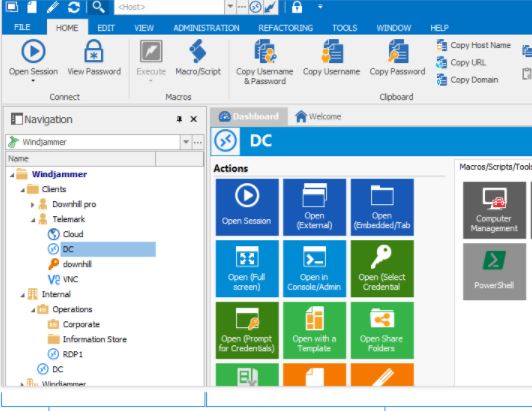Viewport: 532px width, 411px height.
Task: Click the ellipsis next to data source selector
Action: [x=197, y=142]
